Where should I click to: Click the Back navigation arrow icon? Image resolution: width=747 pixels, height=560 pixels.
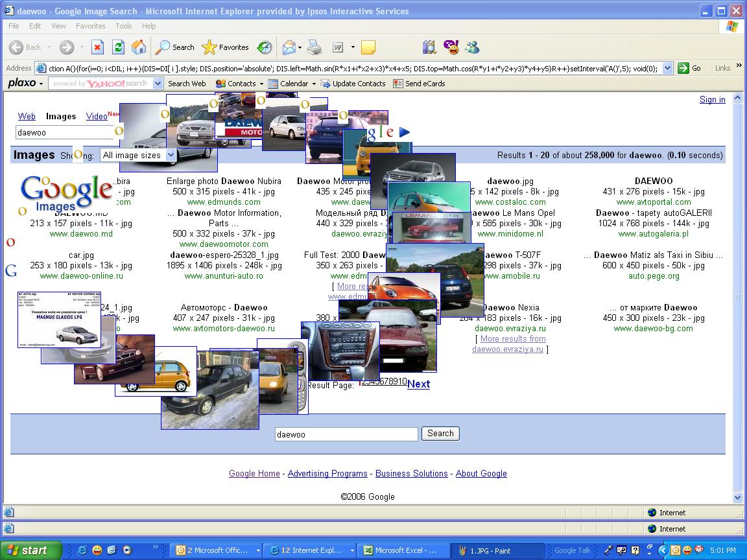coord(16,47)
